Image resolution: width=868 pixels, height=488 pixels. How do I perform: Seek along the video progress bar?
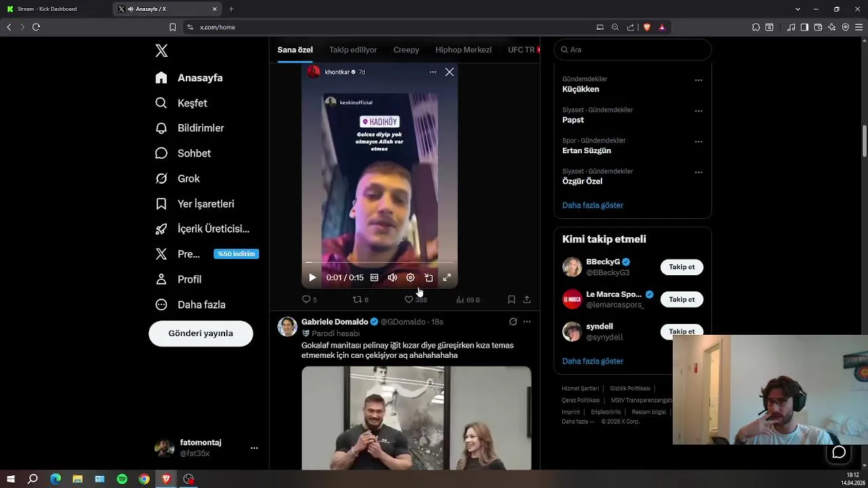coord(380,262)
